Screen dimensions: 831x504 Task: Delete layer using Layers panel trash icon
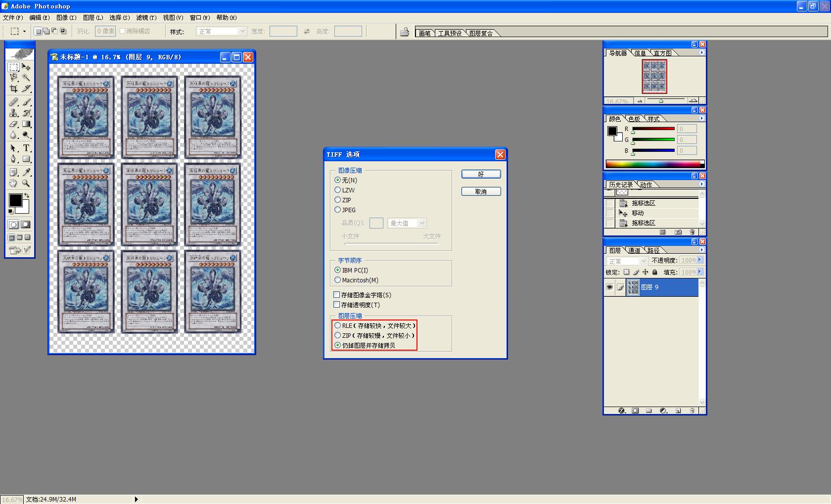[692, 411]
